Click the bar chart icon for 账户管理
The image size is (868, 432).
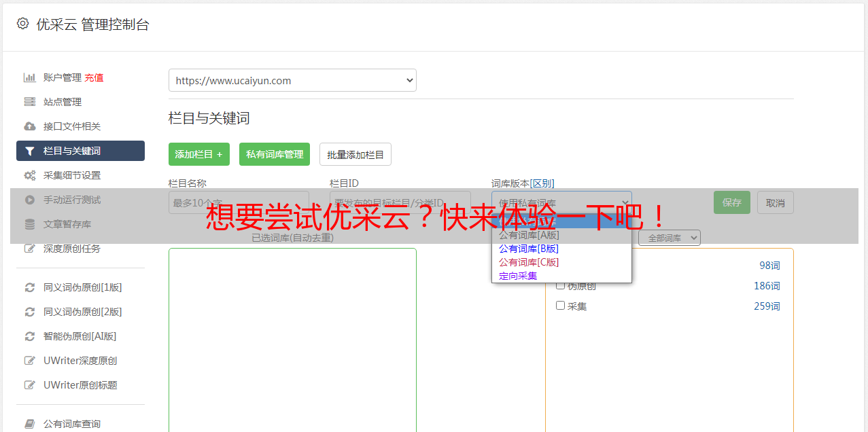click(x=30, y=77)
